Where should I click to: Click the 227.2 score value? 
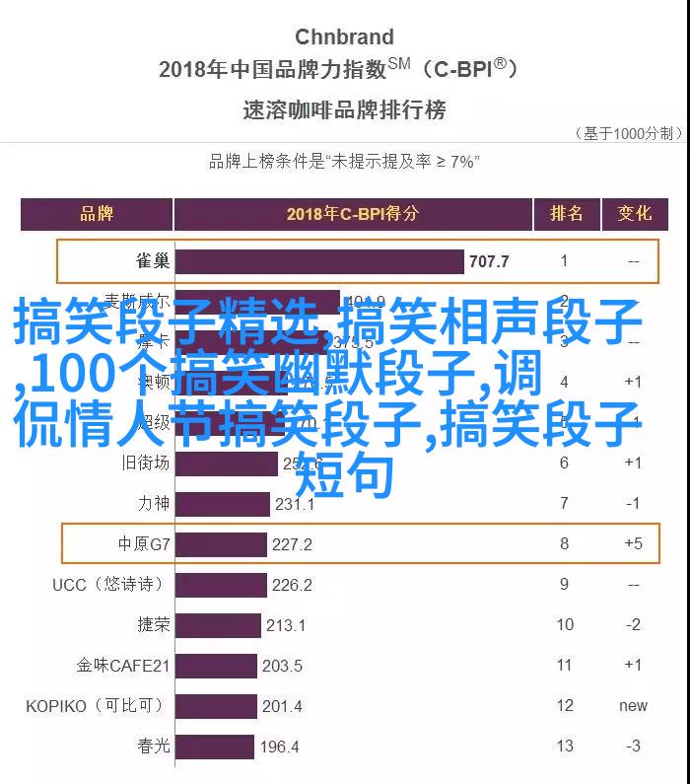point(293,544)
